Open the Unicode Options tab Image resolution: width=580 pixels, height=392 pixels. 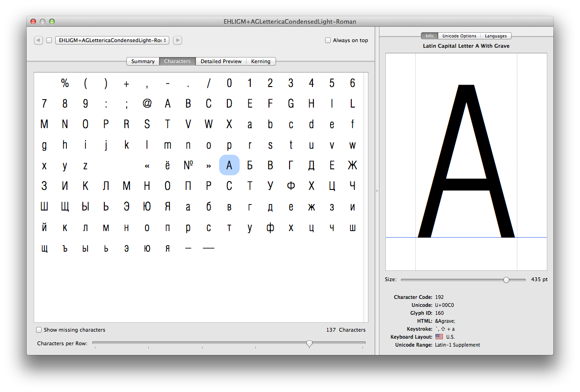[459, 36]
